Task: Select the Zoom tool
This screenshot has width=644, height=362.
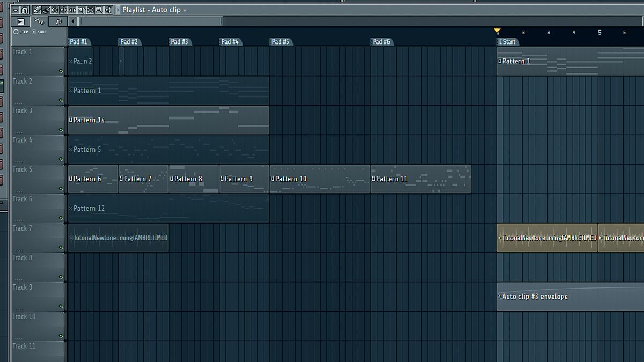Action: click(99, 10)
